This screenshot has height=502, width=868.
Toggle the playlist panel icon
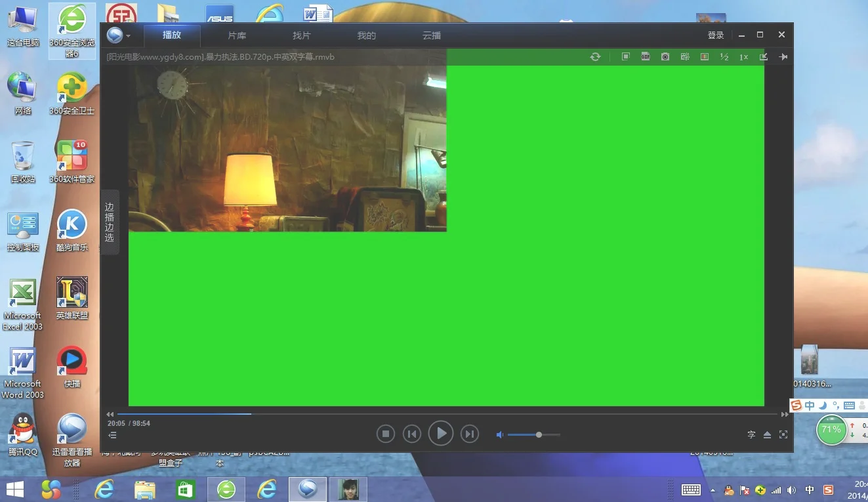pos(113,435)
